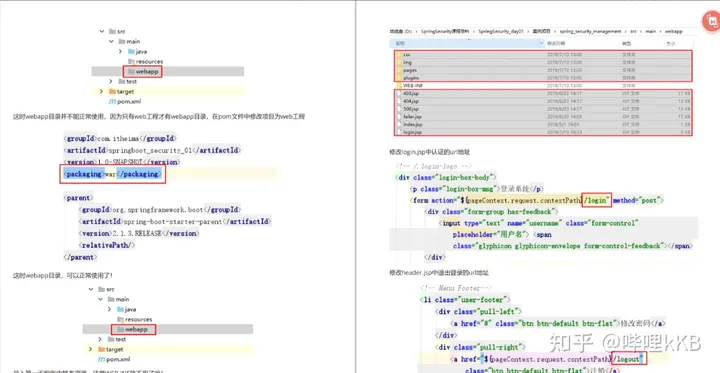Sort by the 修改日期 column header
This screenshot has height=373, width=720.
pyautogui.click(x=556, y=43)
